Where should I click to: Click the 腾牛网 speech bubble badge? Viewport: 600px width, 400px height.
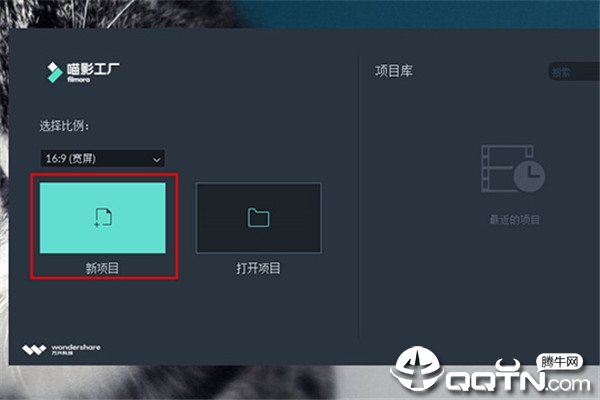point(559,362)
